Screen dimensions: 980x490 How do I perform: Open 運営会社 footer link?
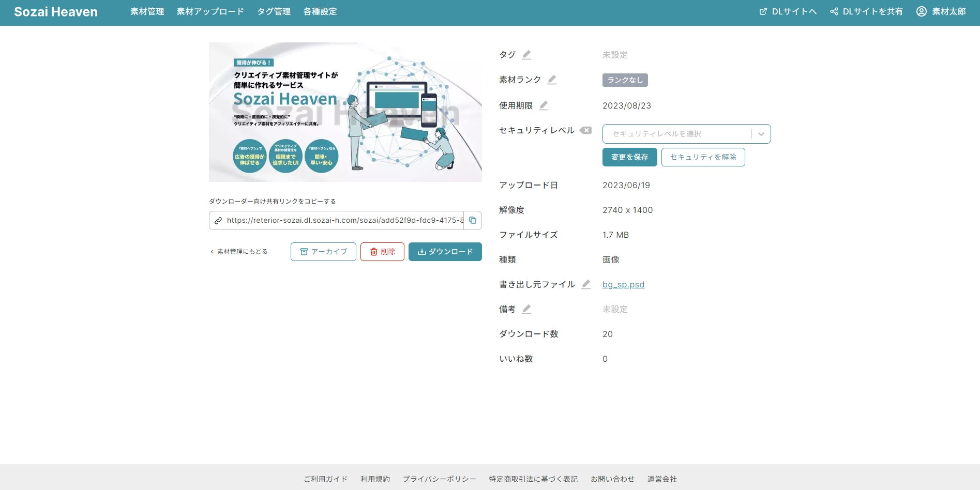(662, 479)
